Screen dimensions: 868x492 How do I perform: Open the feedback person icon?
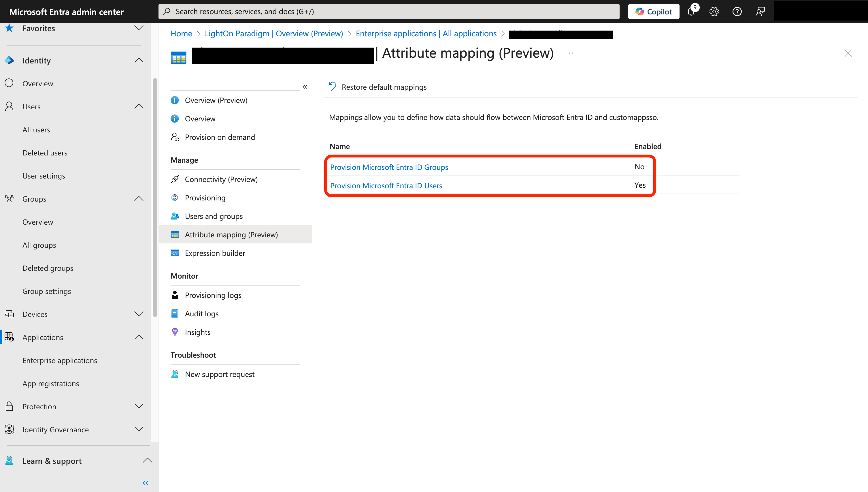click(x=760, y=12)
